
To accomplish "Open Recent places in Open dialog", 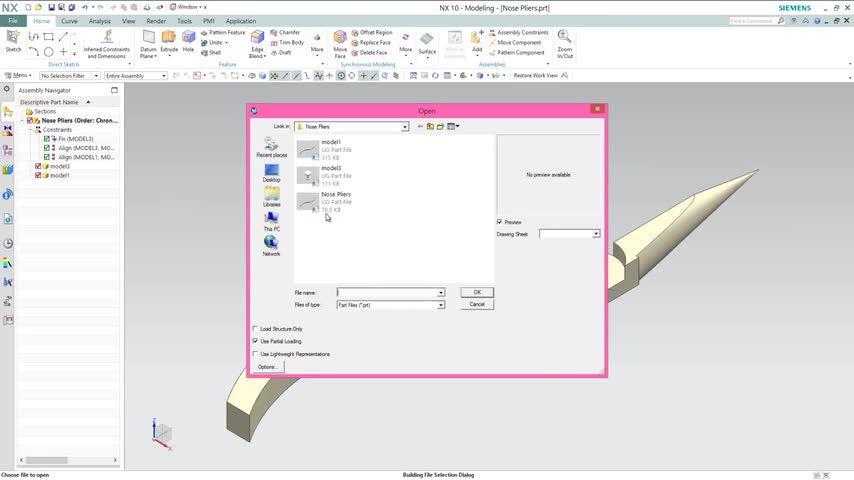I will tap(271, 147).
